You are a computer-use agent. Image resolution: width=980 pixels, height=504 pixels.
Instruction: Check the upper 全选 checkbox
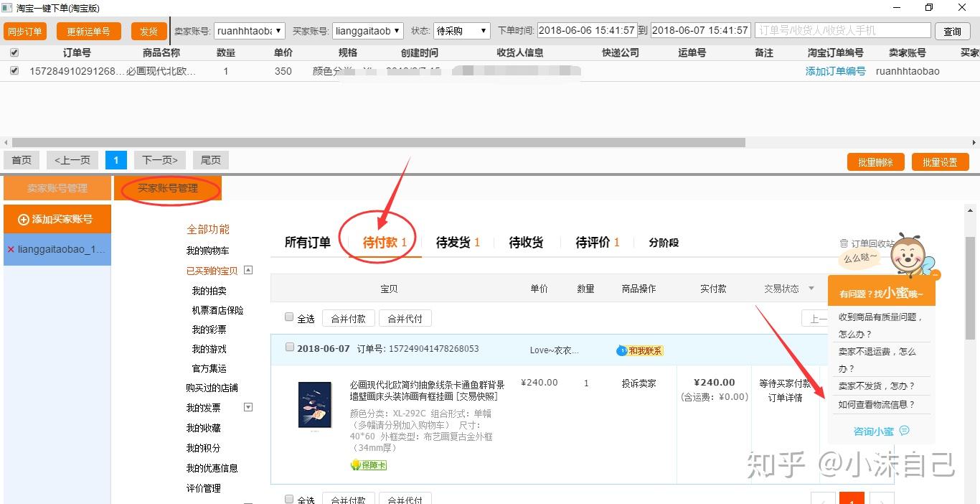(x=289, y=317)
